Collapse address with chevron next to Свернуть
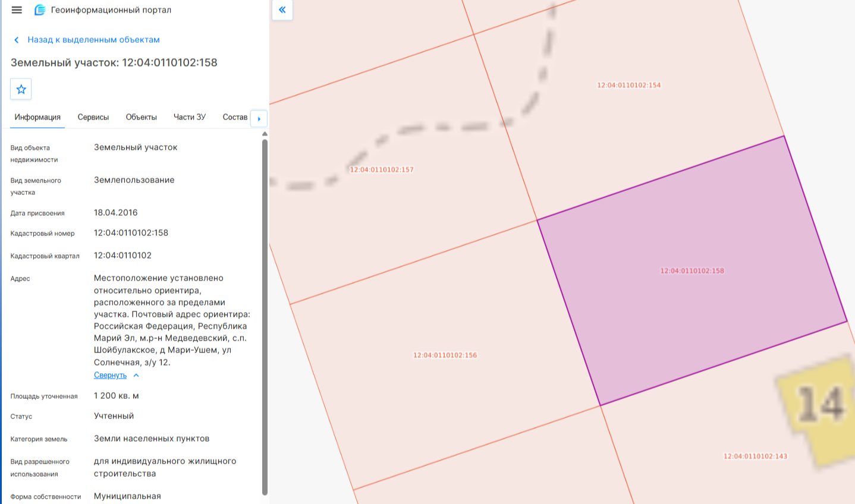 tap(136, 375)
